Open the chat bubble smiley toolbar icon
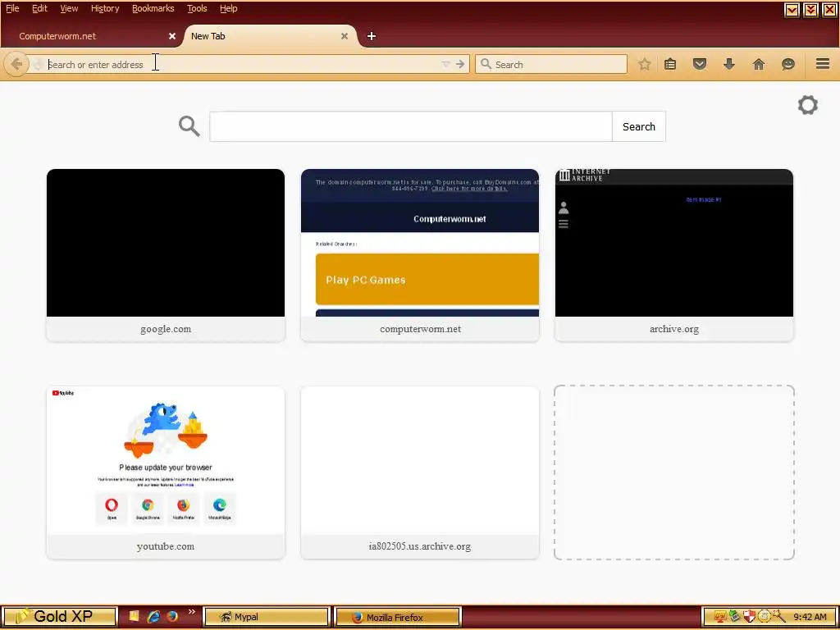 point(788,64)
